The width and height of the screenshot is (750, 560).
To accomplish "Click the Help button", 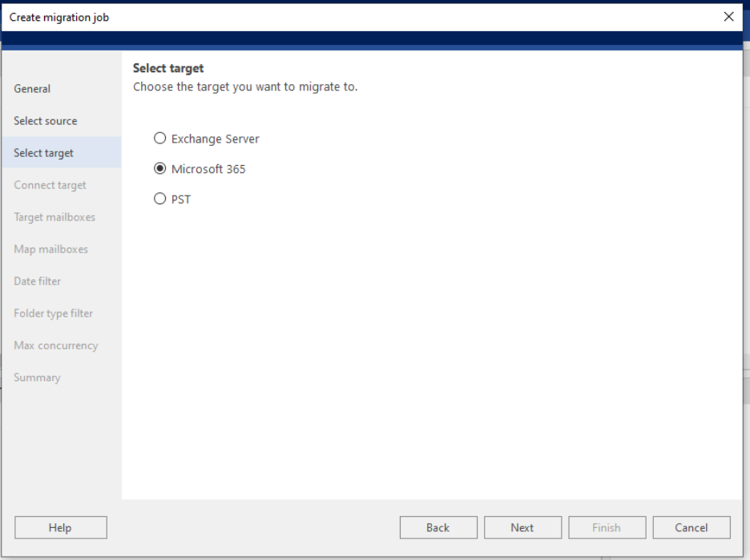I will (x=61, y=527).
